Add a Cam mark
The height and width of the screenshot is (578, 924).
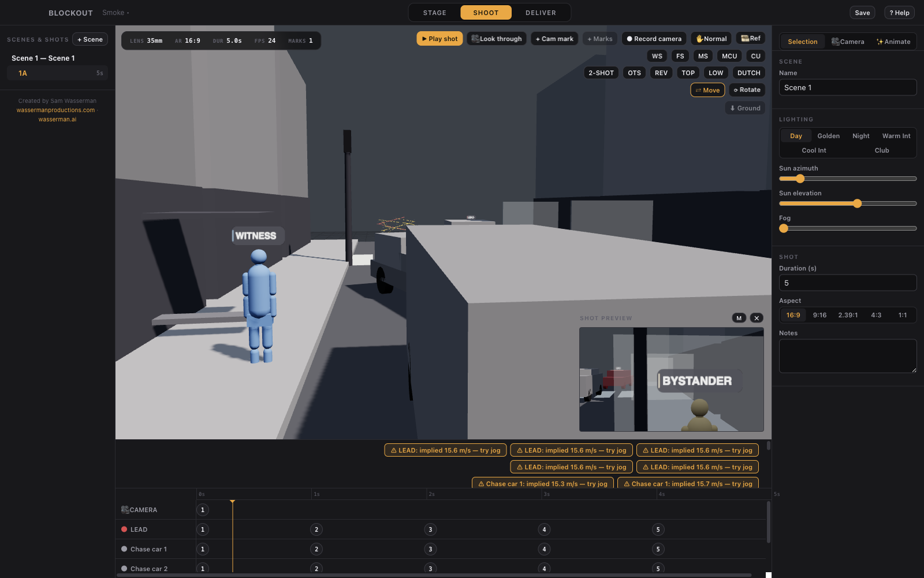tap(554, 39)
